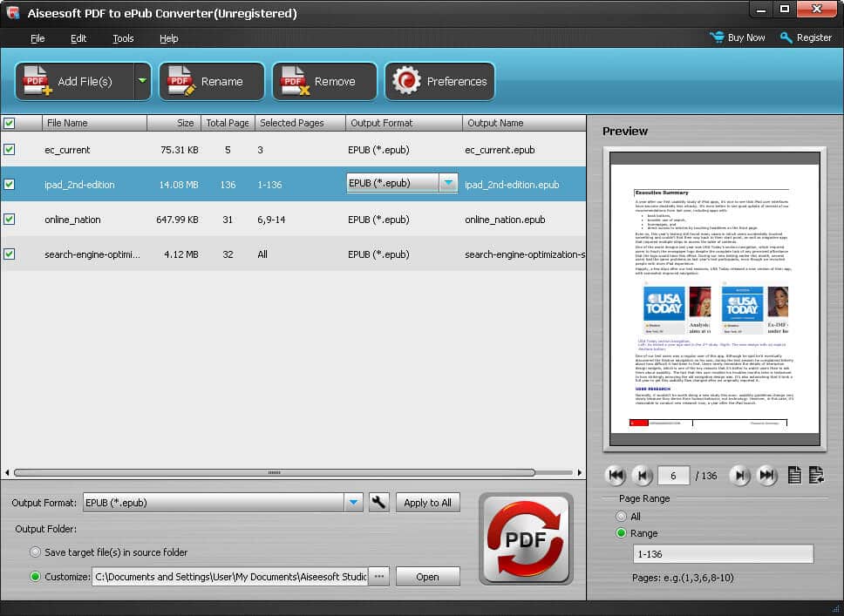This screenshot has width=844, height=616.
Task: Go to previous preview page
Action: point(642,475)
